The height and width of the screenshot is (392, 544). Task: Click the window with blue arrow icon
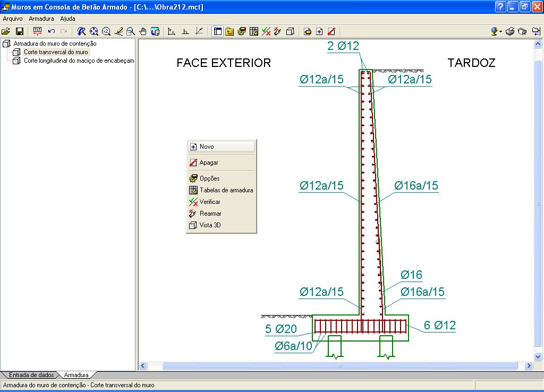tap(537, 31)
